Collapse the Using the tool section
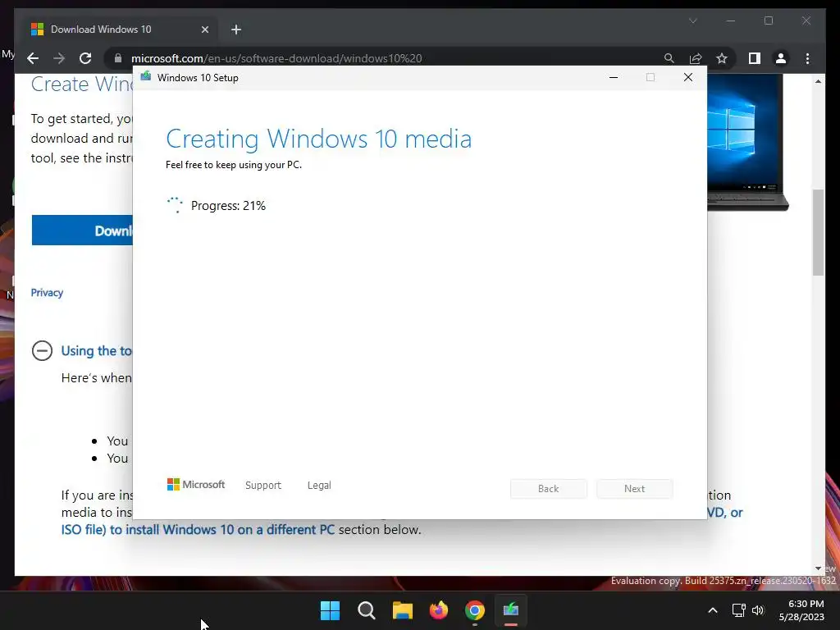Viewport: 840px width, 630px height. pos(42,351)
